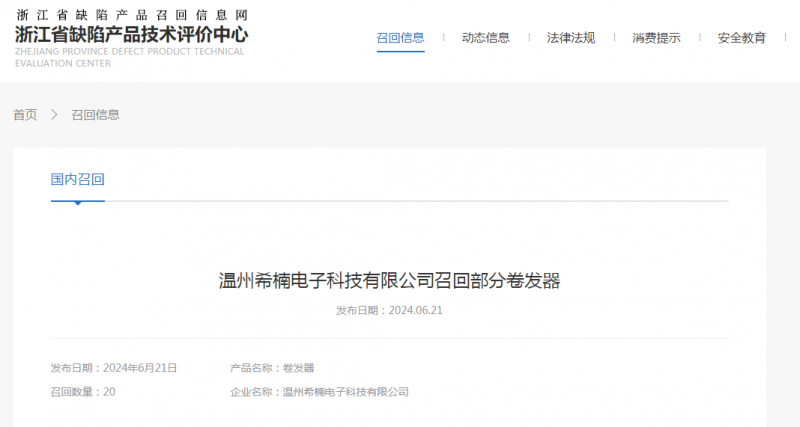
Task: Click the 浙江省缺陷产品技术评价中心 site logo title
Action: click(x=131, y=34)
